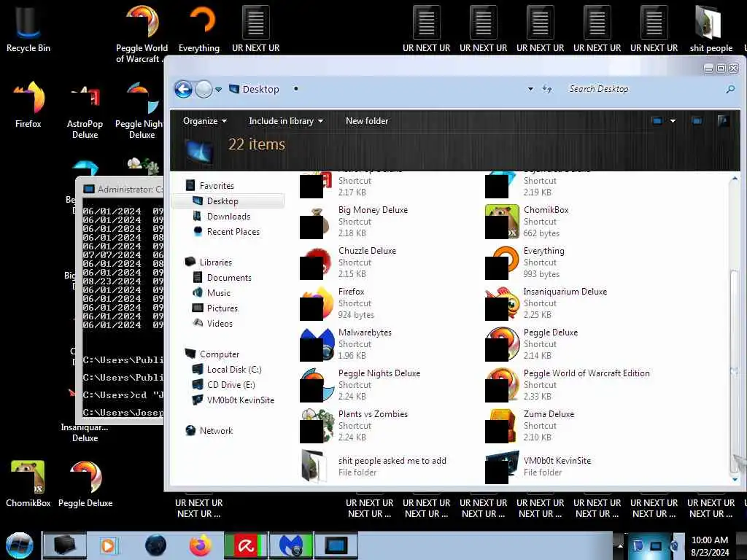747x560 pixels.
Task: Open Windows Media Player from taskbar
Action: (108, 545)
